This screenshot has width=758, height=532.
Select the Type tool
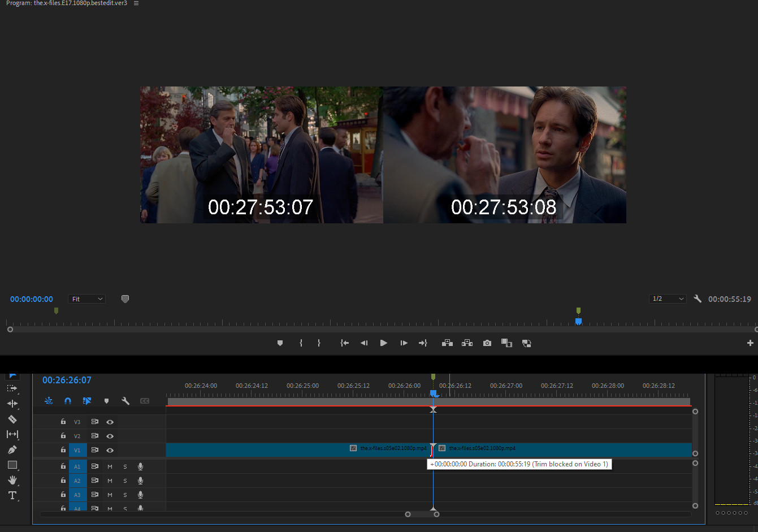coord(12,495)
